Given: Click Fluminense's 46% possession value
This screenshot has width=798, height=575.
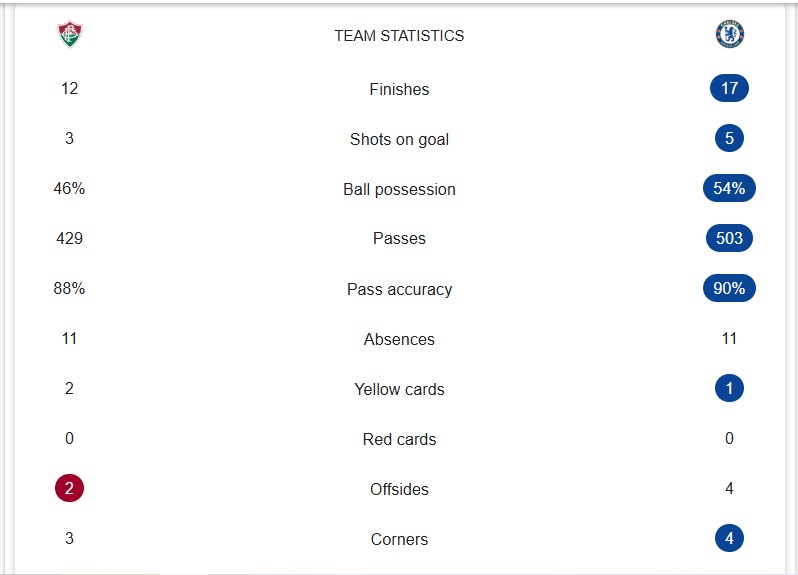Looking at the screenshot, I should pyautogui.click(x=69, y=188).
